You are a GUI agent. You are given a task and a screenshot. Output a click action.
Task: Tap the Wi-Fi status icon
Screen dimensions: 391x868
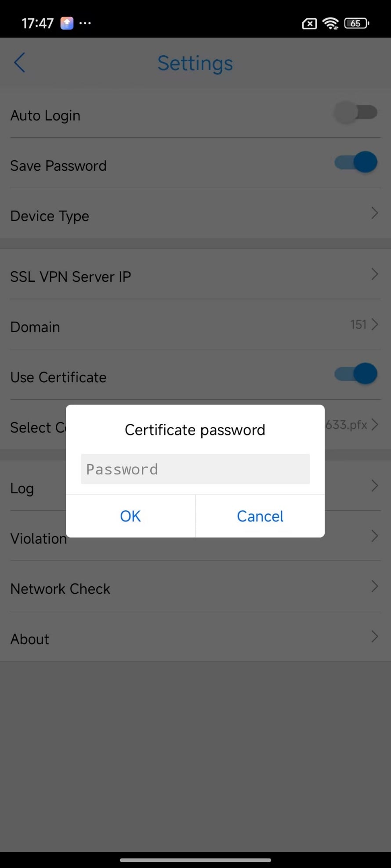(330, 23)
